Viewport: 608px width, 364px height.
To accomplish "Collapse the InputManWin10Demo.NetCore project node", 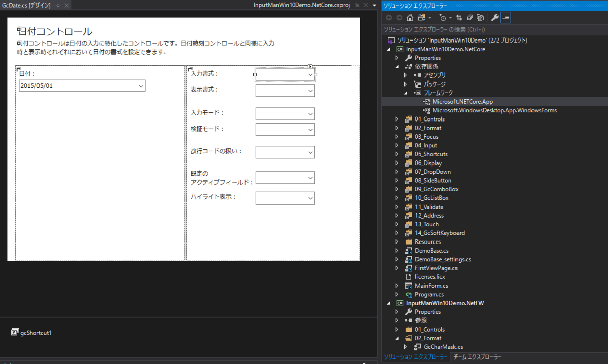I will pyautogui.click(x=389, y=49).
